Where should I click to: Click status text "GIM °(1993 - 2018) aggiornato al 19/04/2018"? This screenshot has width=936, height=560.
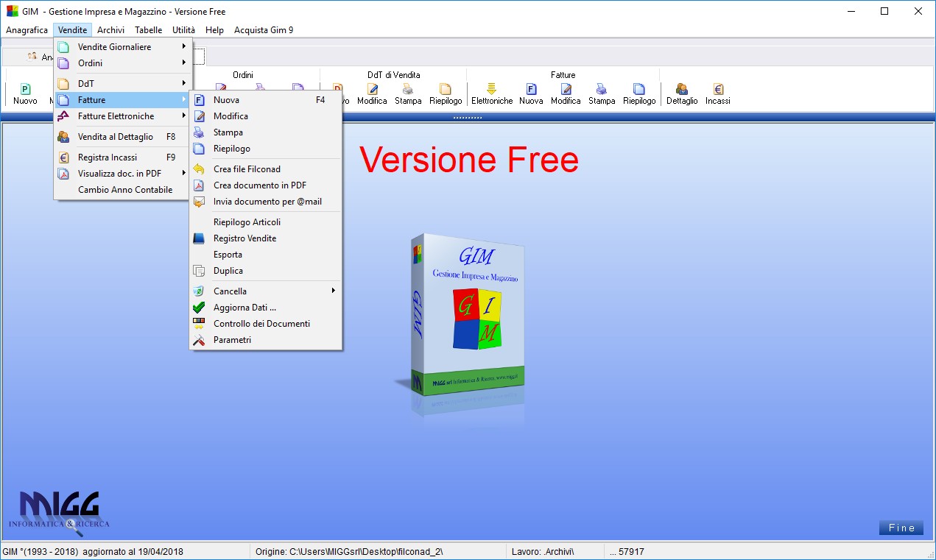pos(93,552)
